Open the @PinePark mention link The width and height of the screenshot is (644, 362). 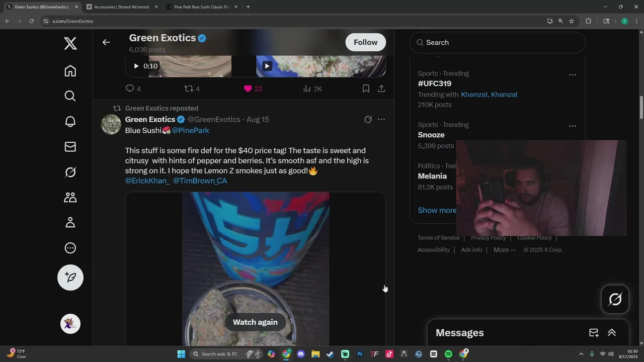tap(190, 130)
